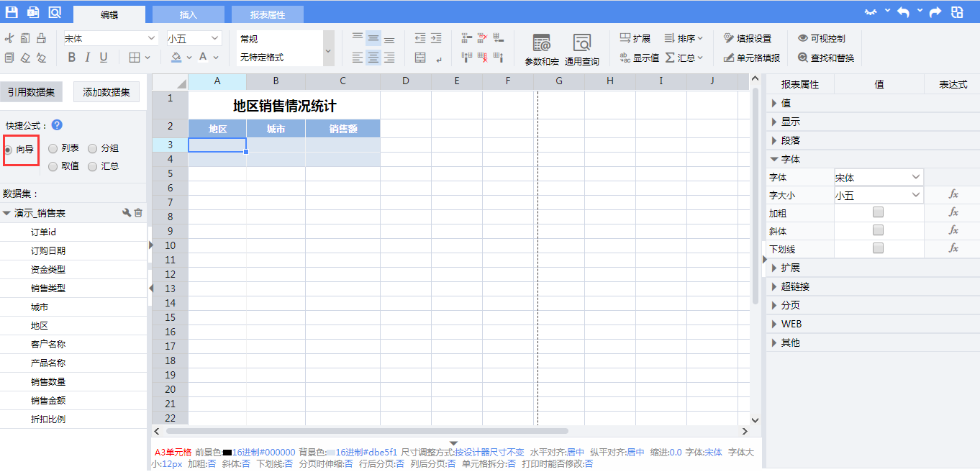
Task: Click the undo arrow icon
Action: (x=902, y=12)
